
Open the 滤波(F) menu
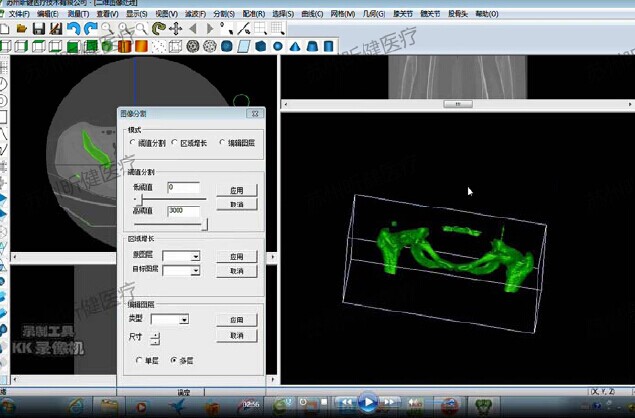pyautogui.click(x=196, y=13)
